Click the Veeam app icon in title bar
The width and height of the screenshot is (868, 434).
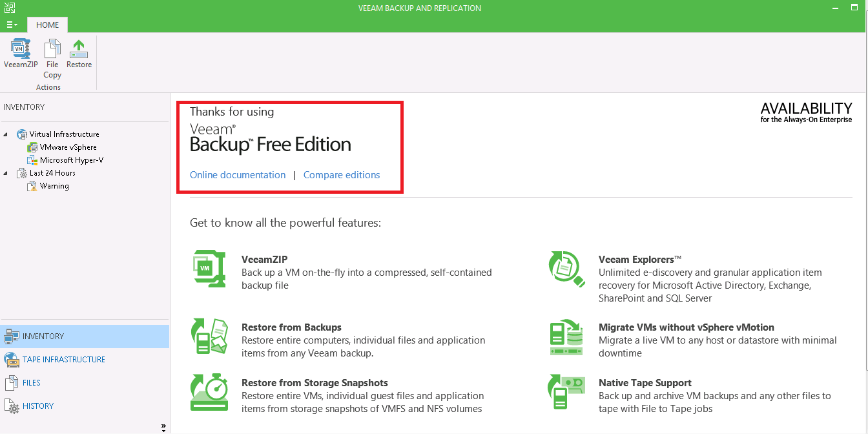click(10, 8)
